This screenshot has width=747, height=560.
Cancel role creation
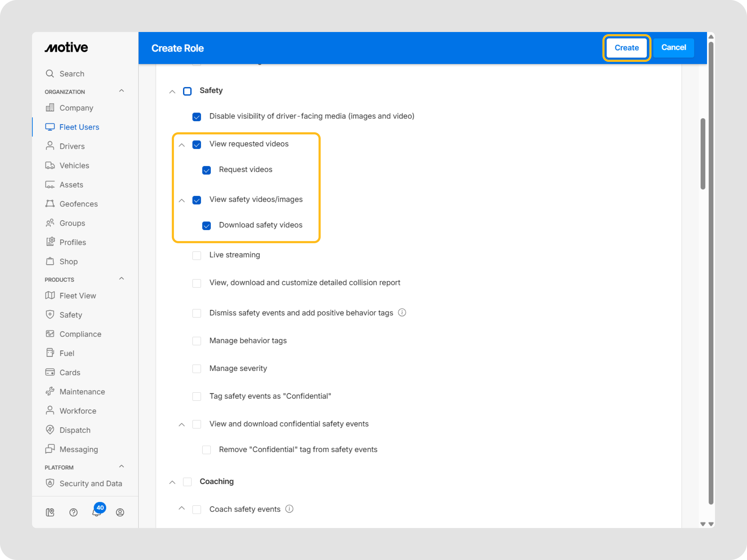(x=673, y=47)
